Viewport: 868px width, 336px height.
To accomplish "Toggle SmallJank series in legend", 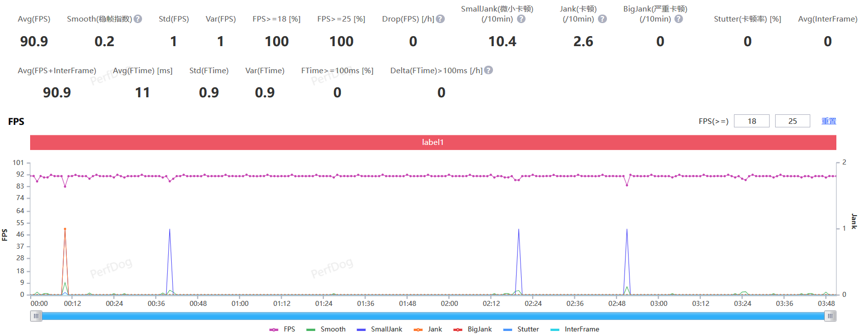I will coord(380,329).
